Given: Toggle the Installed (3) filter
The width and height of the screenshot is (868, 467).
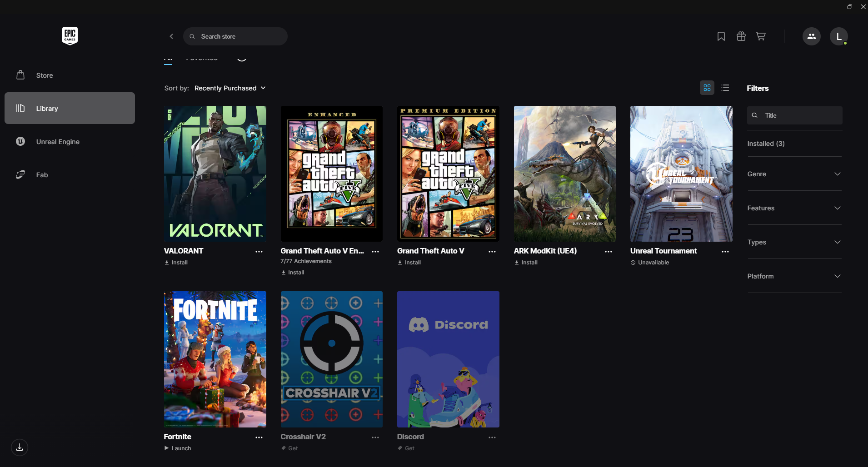Looking at the screenshot, I should (766, 143).
